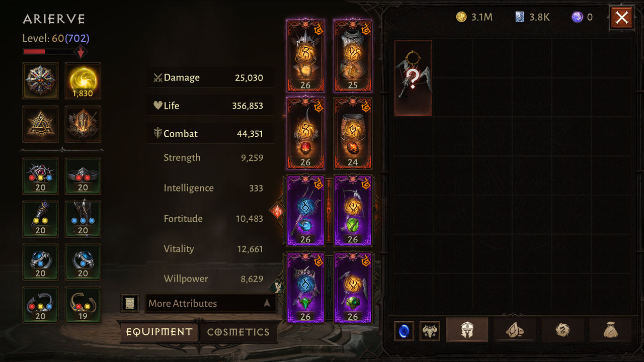Select the unidentified item in the inventory
644x362 pixels.
tap(413, 78)
